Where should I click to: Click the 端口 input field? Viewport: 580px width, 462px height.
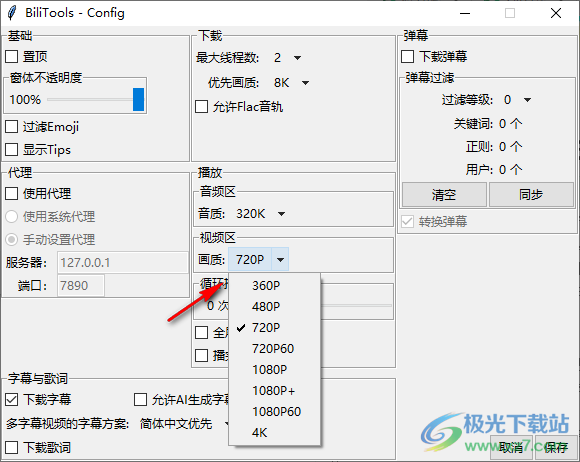(x=81, y=286)
